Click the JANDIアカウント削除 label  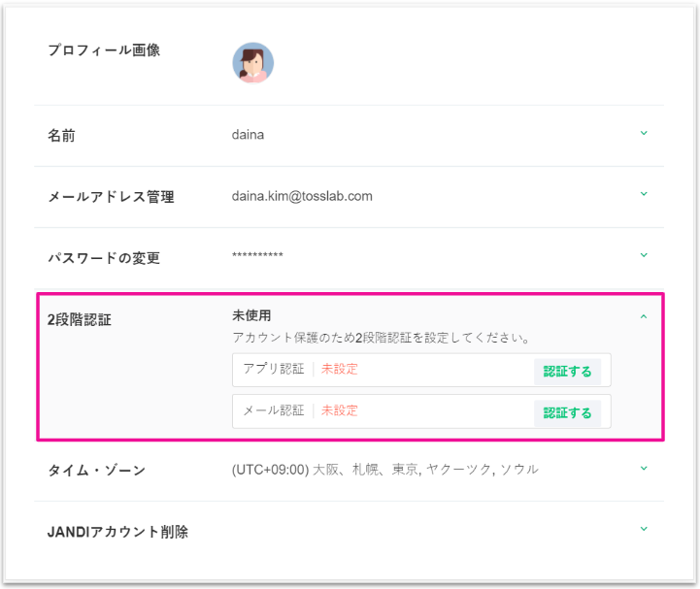tap(117, 532)
